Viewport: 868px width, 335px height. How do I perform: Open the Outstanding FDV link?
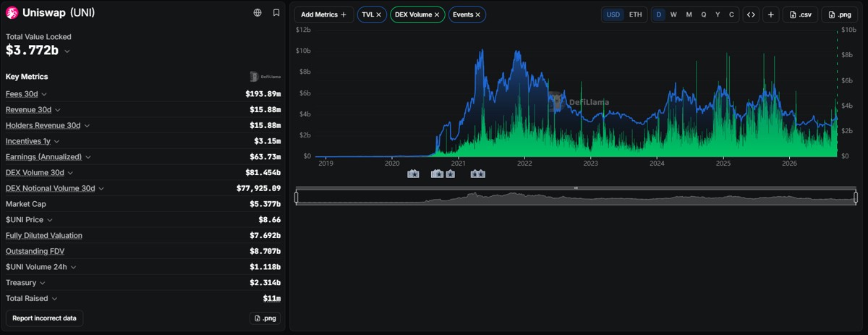tap(36, 251)
